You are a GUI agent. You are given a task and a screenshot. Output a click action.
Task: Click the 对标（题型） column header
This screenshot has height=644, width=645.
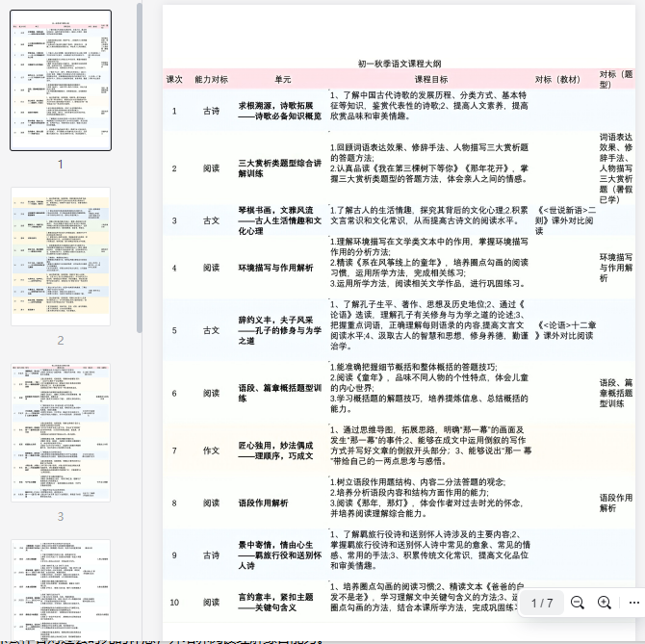coord(615,79)
